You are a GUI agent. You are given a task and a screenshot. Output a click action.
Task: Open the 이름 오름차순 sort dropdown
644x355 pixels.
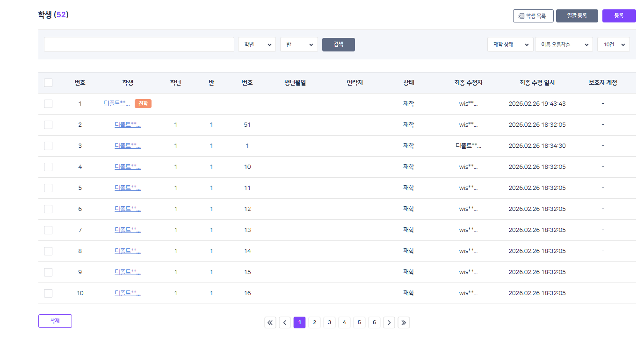(x=564, y=44)
